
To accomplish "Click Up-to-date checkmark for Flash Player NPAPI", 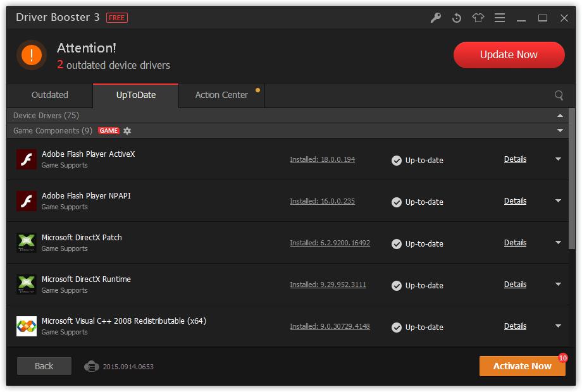I will 397,202.
